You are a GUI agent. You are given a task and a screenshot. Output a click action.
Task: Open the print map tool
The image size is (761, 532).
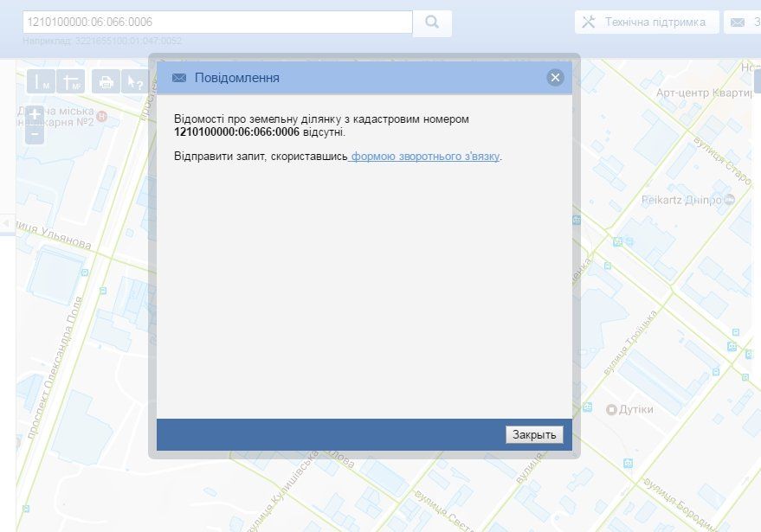[106, 83]
